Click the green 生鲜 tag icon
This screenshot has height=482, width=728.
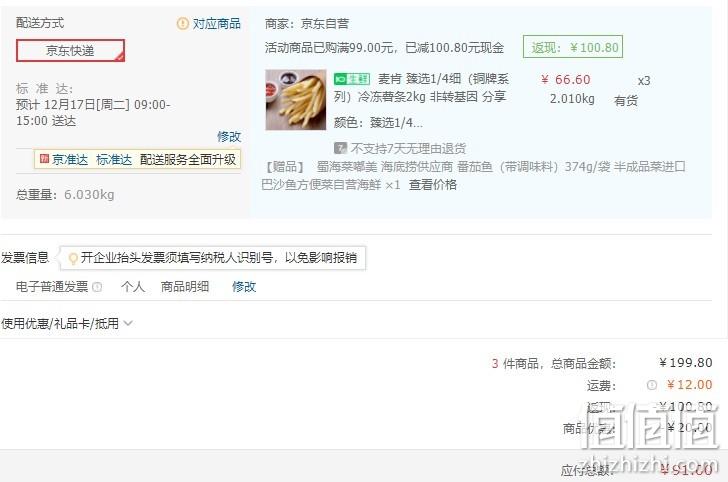351,79
